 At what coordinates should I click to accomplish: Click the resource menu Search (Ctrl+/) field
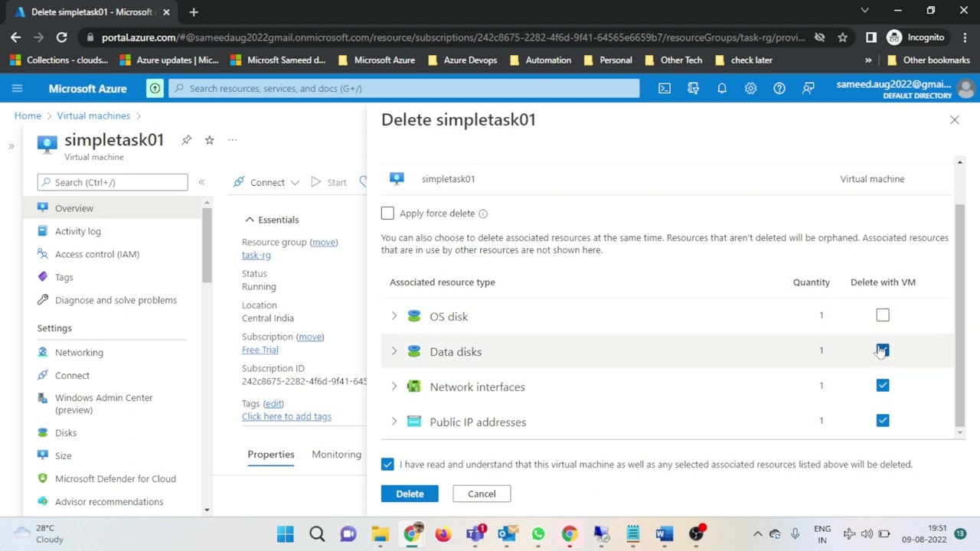tap(113, 182)
